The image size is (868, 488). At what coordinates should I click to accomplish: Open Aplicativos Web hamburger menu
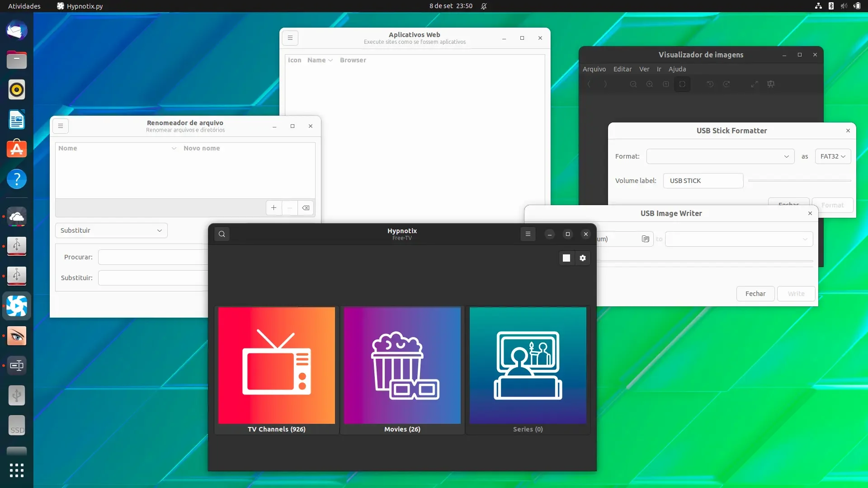[290, 38]
